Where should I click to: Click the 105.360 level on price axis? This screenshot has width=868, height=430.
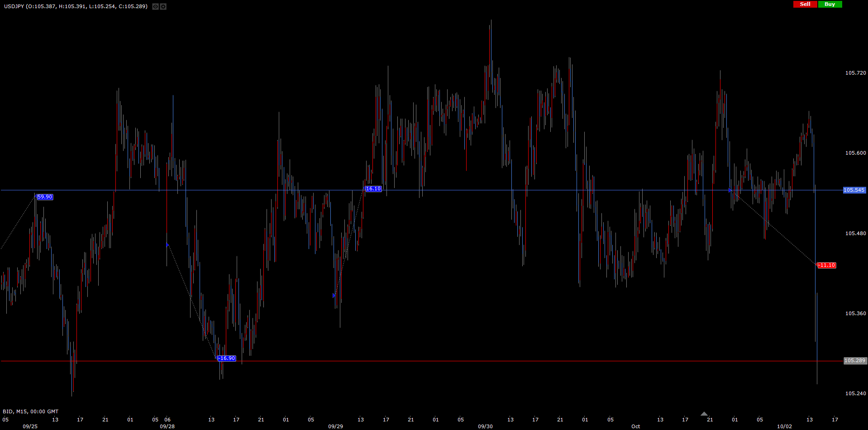[x=855, y=313]
